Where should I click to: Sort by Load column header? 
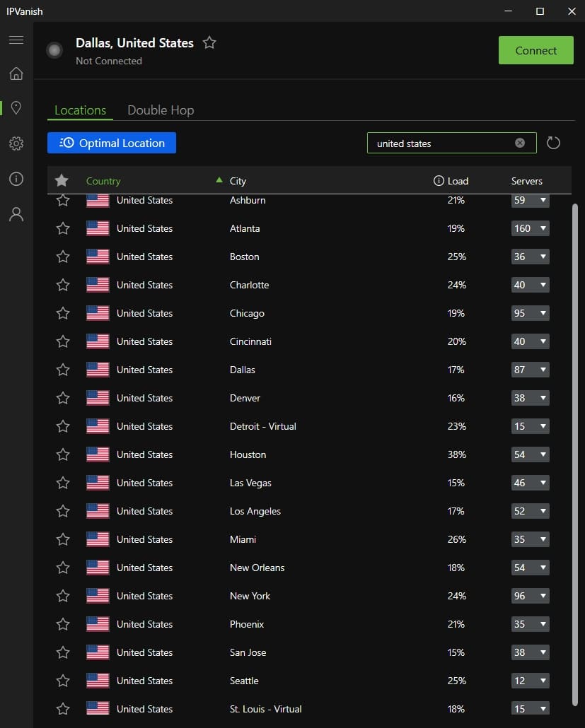[458, 181]
